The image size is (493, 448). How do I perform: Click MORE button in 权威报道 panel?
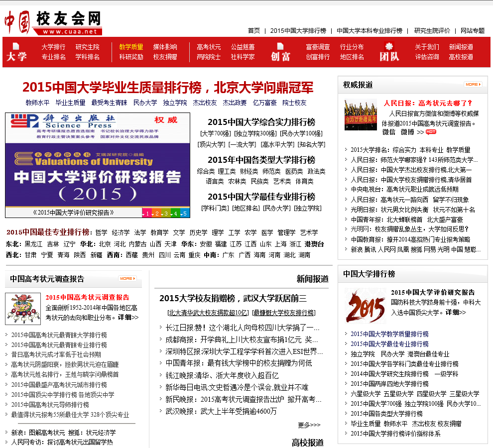click(x=473, y=84)
